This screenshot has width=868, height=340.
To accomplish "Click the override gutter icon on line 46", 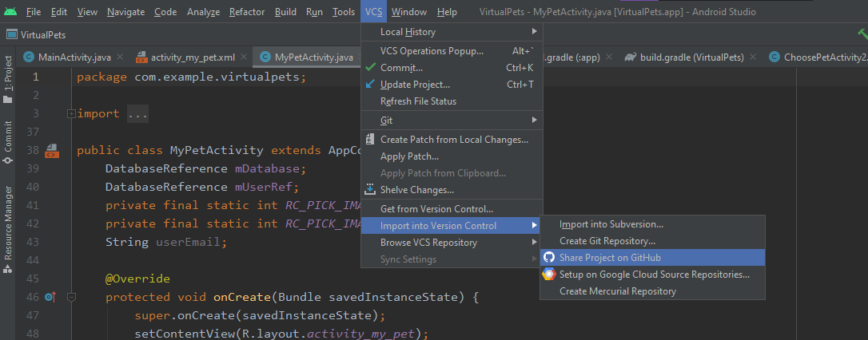I will click(x=50, y=298).
